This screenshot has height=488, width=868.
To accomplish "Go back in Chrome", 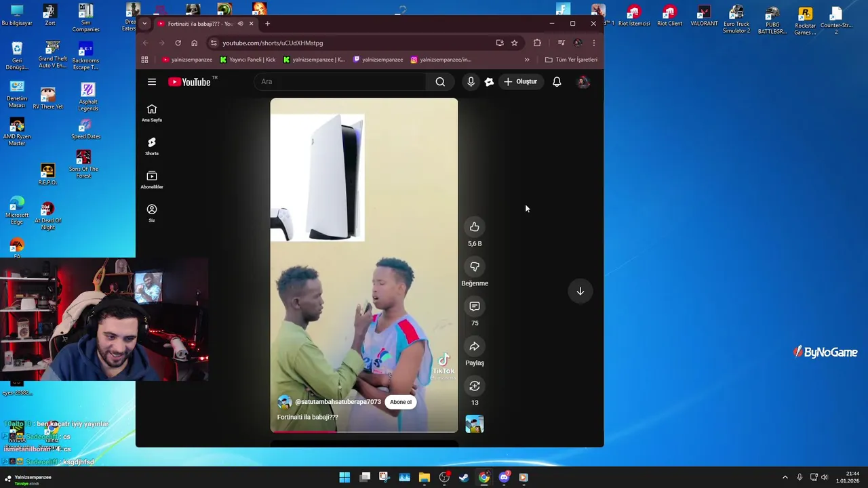I will point(145,43).
